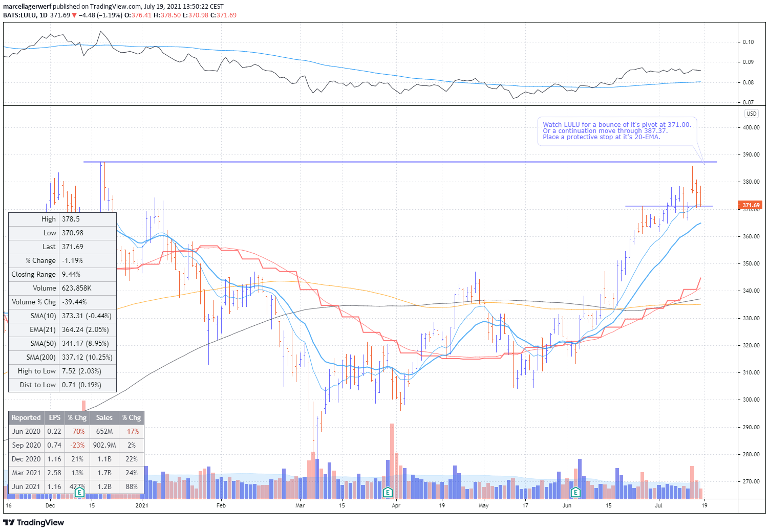The width and height of the screenshot is (769, 532).
Task: Click the earnings E marker near December 15
Action: (79, 493)
